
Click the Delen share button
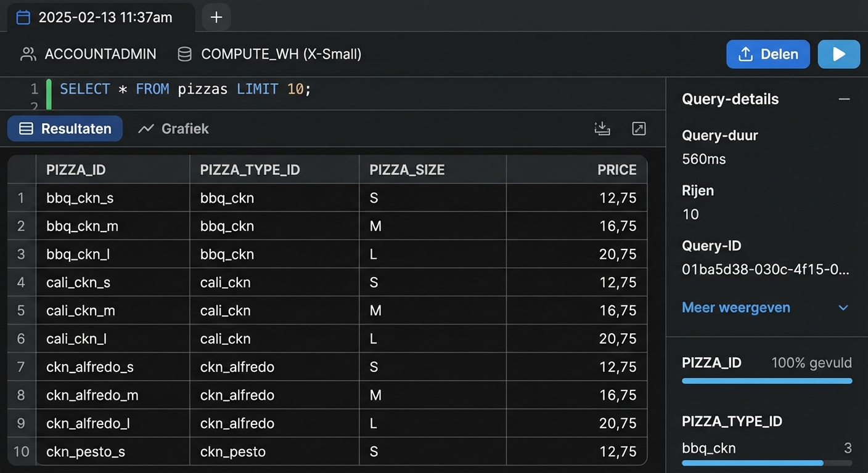coord(768,54)
